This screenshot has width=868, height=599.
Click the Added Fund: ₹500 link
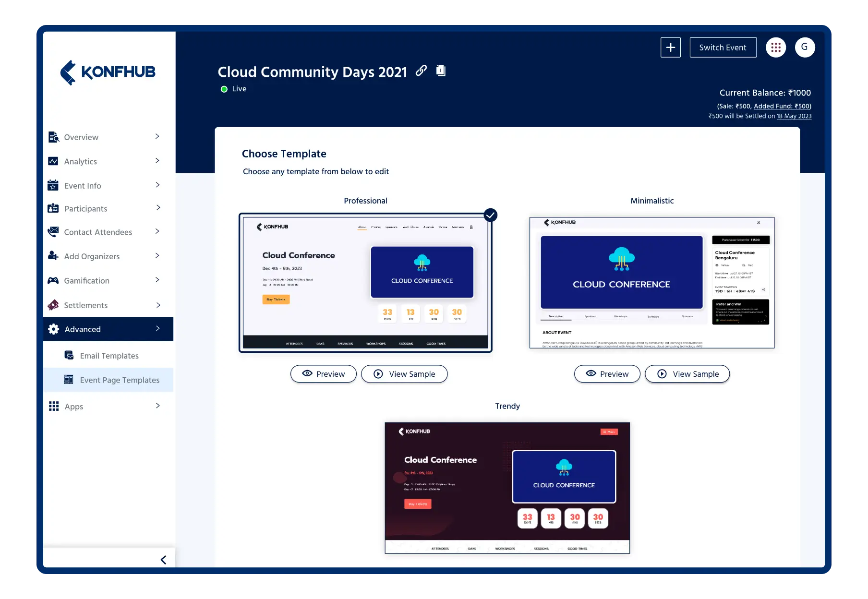[x=782, y=106]
